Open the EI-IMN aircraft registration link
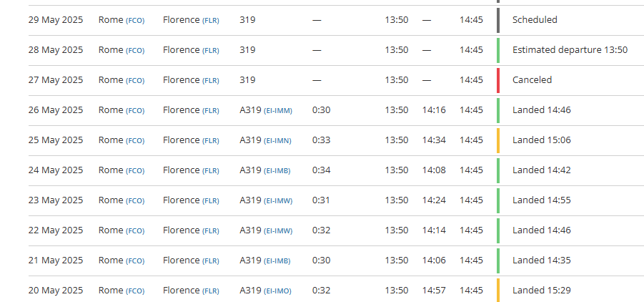 [x=278, y=140]
